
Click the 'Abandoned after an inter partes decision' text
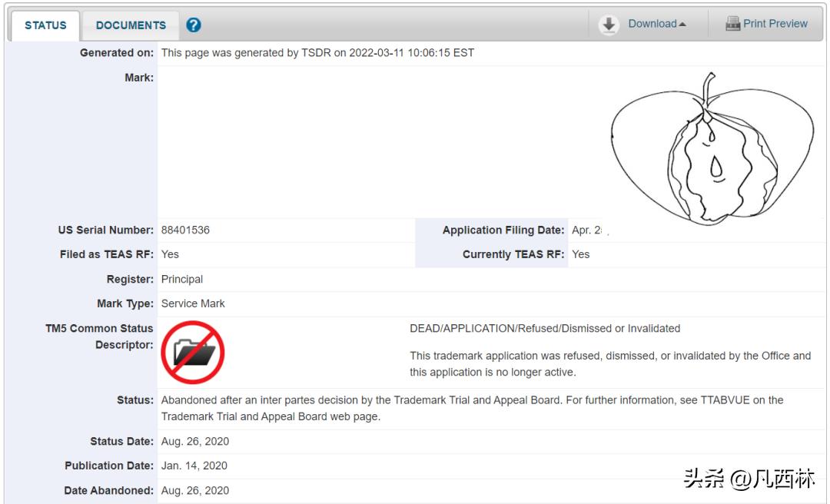coord(472,408)
